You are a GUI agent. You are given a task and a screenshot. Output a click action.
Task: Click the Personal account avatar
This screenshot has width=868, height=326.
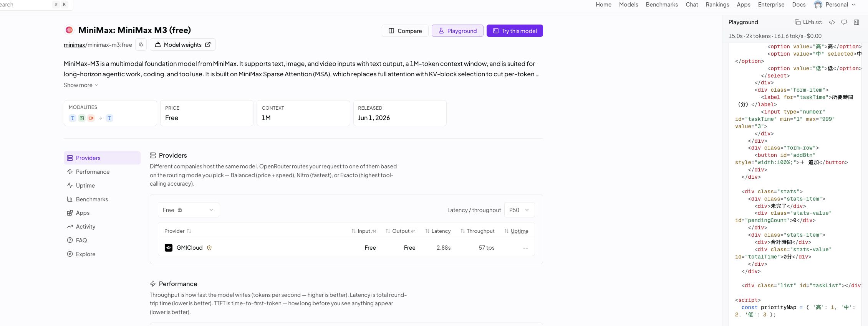[x=818, y=5]
